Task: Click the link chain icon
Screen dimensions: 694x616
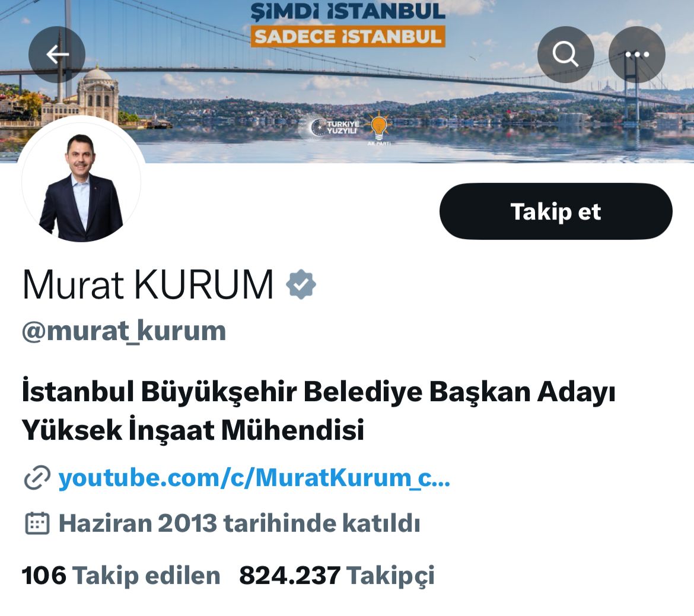Action: pyautogui.click(x=37, y=478)
